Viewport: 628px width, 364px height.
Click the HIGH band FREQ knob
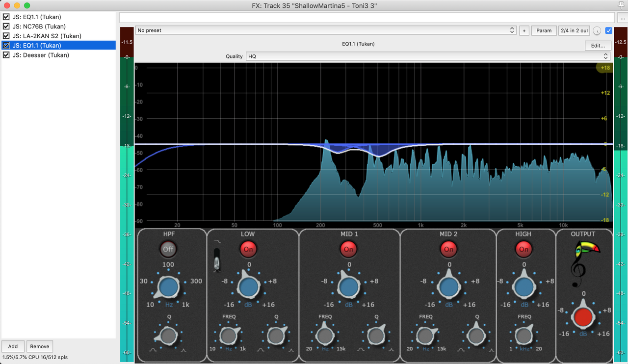[x=523, y=336]
